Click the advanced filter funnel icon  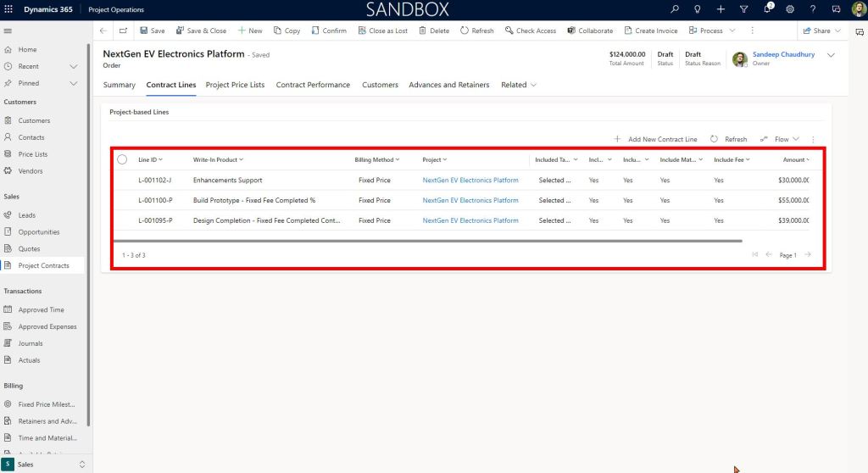pyautogui.click(x=743, y=9)
